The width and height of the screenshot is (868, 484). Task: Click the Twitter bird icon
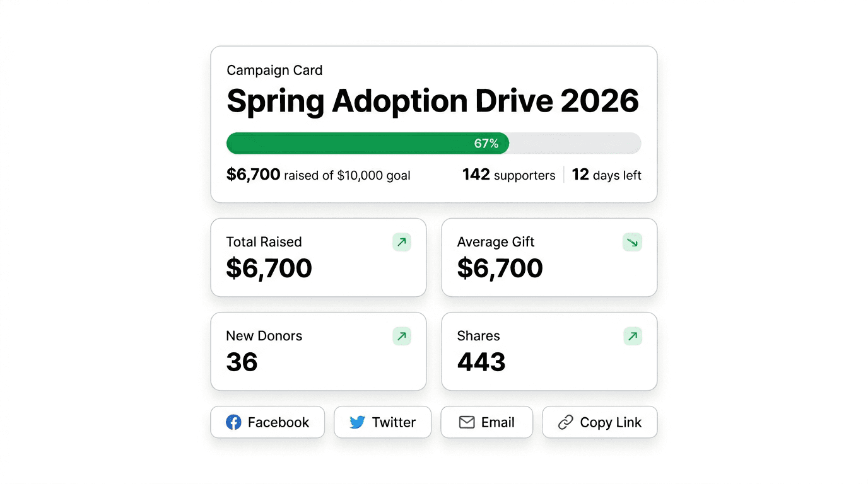(357, 422)
